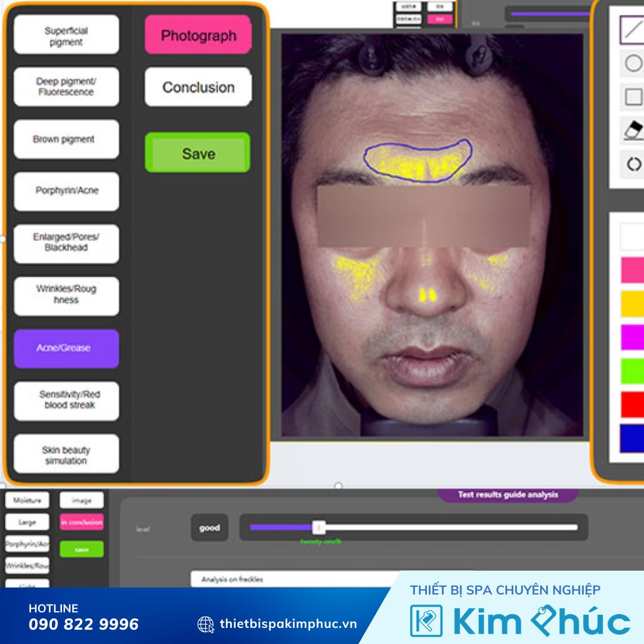The height and width of the screenshot is (644, 644).
Task: Open the Porphyrin/Acne analysis mode
Action: click(x=66, y=191)
